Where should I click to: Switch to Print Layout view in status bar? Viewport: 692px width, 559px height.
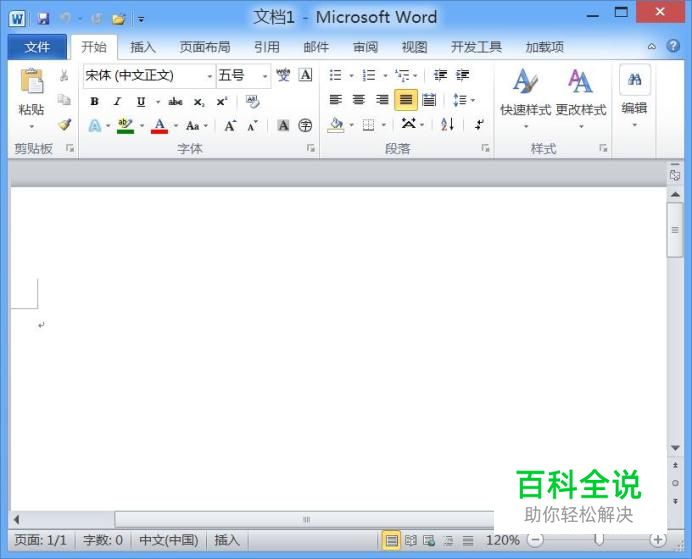coord(391,540)
